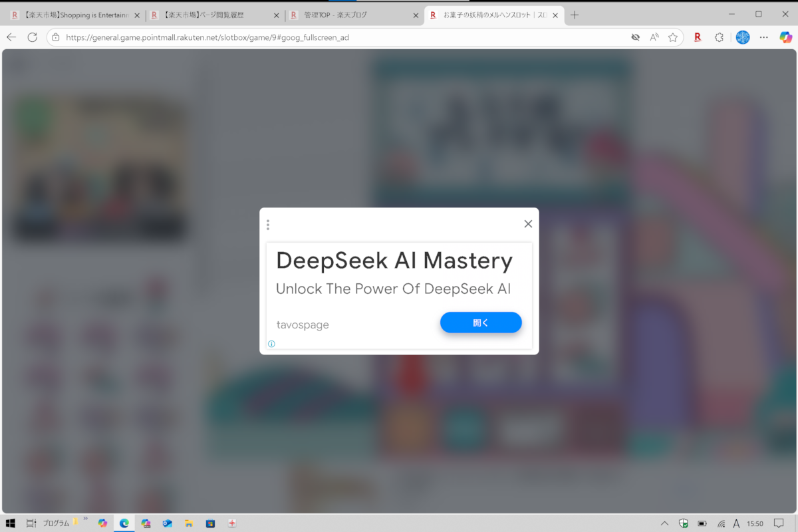Click the tavospage advertiser label
The width and height of the screenshot is (798, 532).
click(x=303, y=325)
